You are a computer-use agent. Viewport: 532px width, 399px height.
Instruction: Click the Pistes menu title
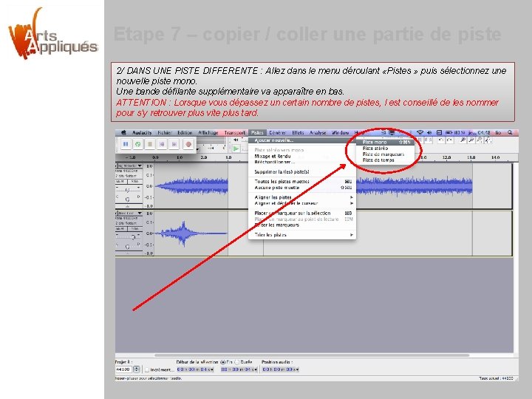(x=257, y=133)
